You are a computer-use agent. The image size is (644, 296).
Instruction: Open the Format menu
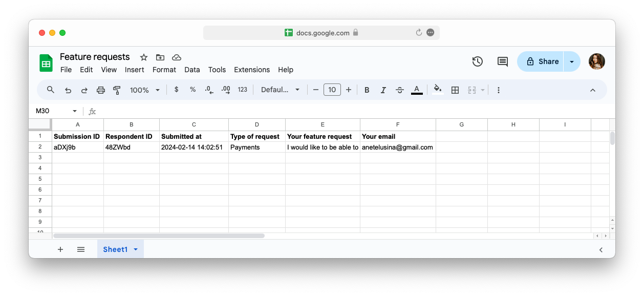[164, 70]
